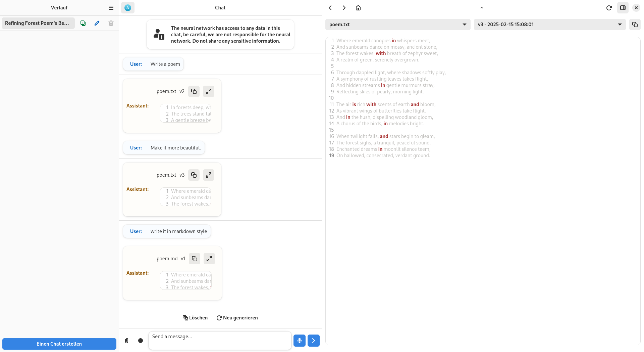The width and height of the screenshot is (644, 352).
Task: Click Neu generieren to regenerate
Action: pos(237,318)
